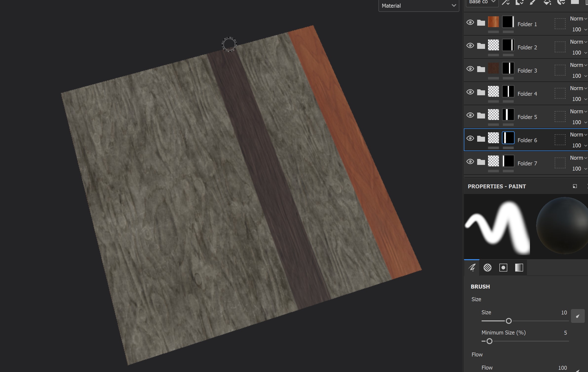Toggle visibility of Folder 6
Screen dimensions: 588x372
[x=470, y=138]
